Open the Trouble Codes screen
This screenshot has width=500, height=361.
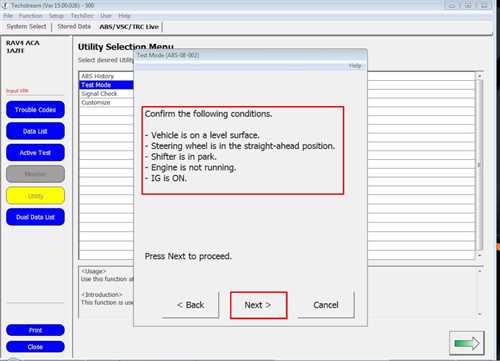pyautogui.click(x=35, y=110)
